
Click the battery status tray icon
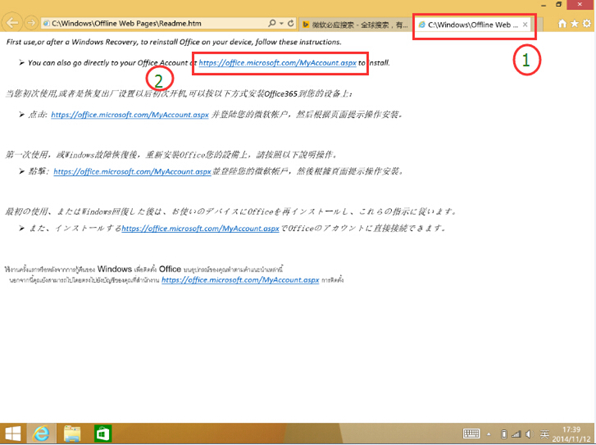point(504,434)
